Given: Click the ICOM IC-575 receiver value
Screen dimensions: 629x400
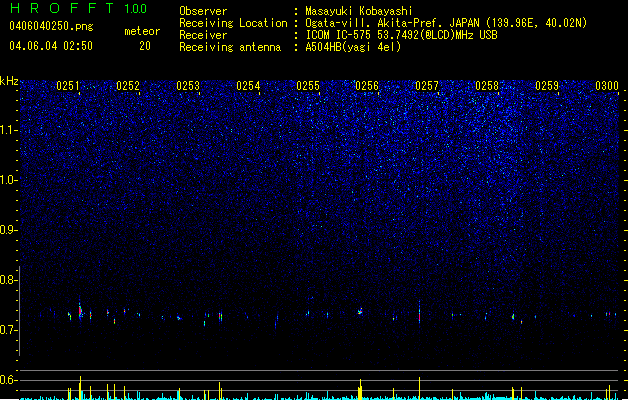Looking at the screenshot, I should pos(401,35).
